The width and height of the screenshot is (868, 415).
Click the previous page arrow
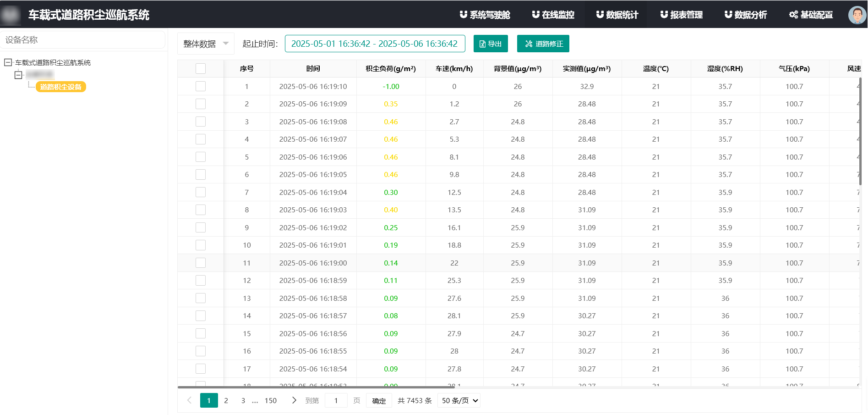(x=190, y=400)
